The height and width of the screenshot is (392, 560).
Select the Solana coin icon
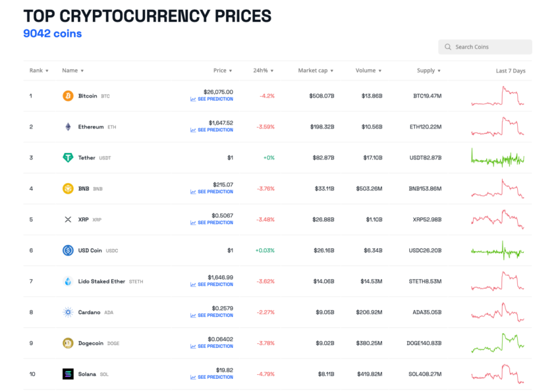(68, 374)
